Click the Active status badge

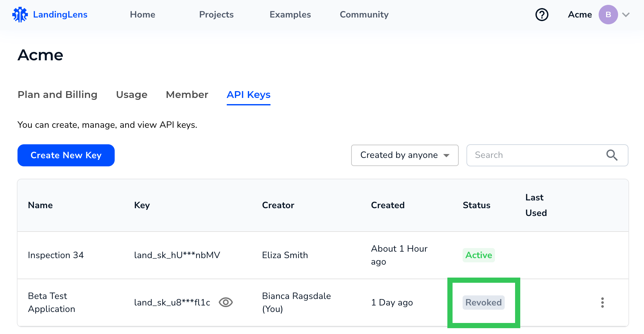click(x=478, y=255)
